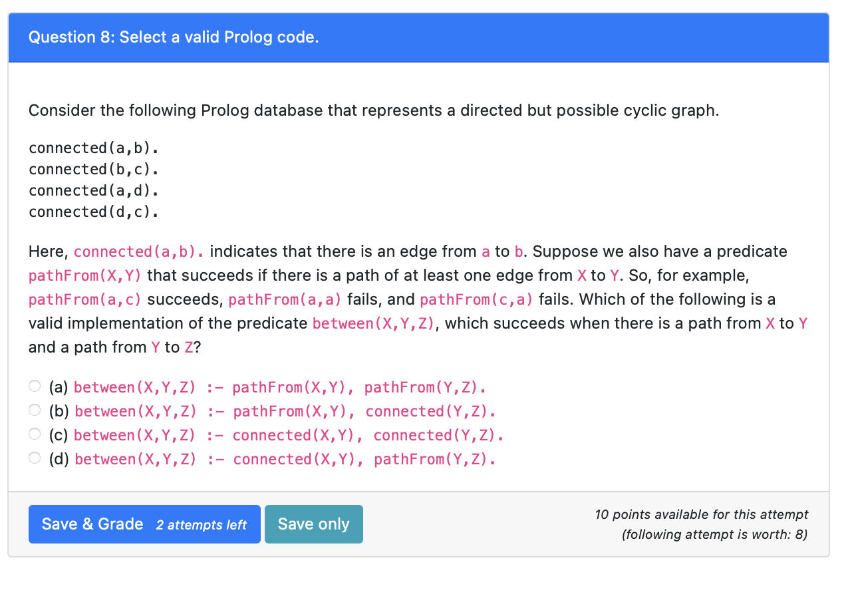This screenshot has width=850, height=616.
Task: Click answer code with two connected goals
Action: (288, 435)
